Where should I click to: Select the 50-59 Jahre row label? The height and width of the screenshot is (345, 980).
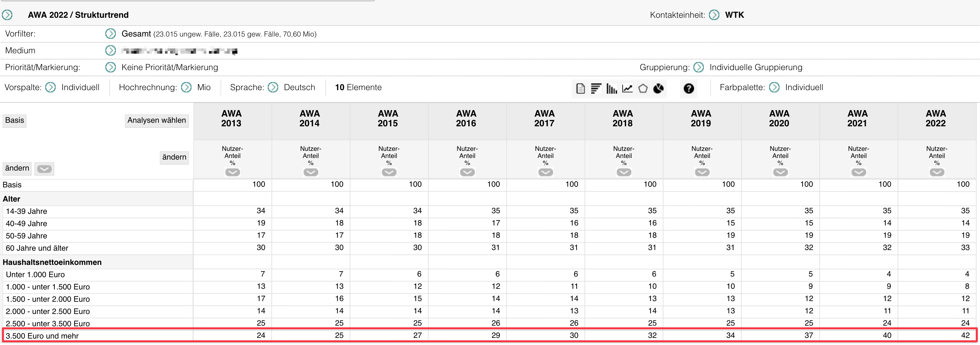27,236
